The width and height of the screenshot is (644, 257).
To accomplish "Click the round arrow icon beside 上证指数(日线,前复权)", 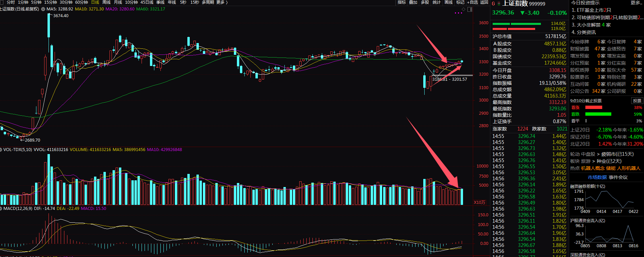I will [43, 9].
